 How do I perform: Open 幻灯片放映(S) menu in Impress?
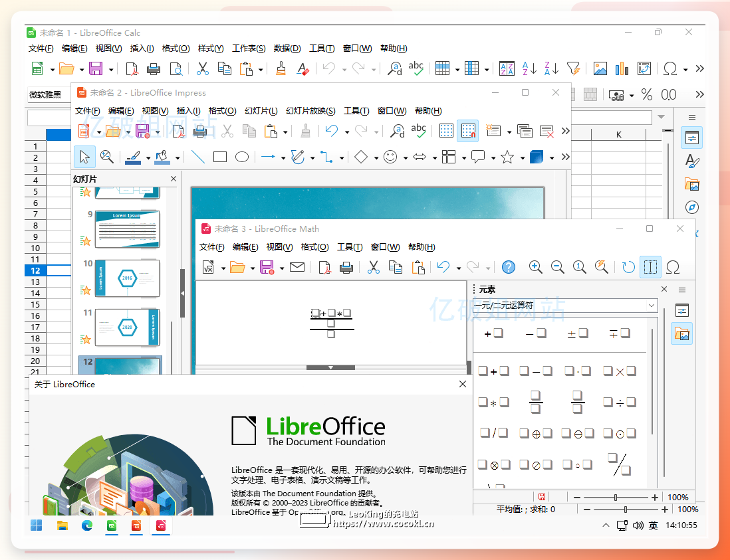click(x=310, y=111)
